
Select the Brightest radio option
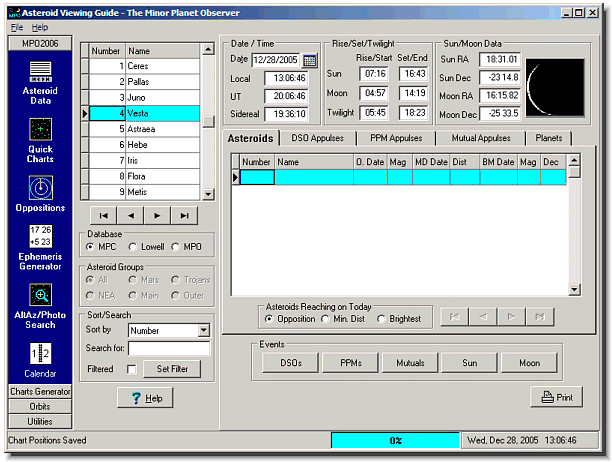click(381, 319)
